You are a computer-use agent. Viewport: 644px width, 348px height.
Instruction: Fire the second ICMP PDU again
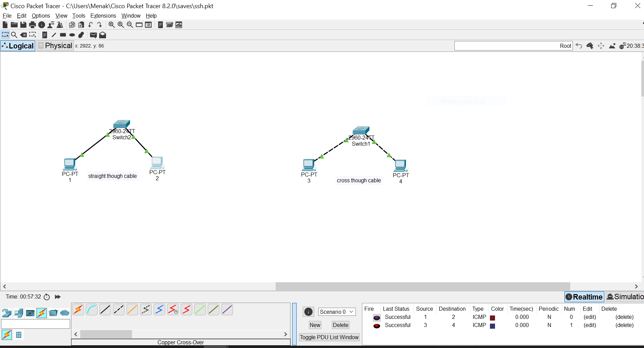pyautogui.click(x=377, y=325)
